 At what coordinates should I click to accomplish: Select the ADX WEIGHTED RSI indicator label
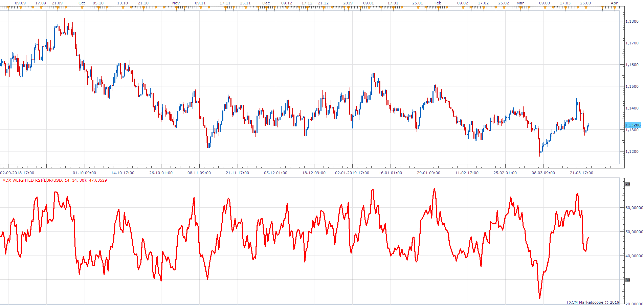tap(55, 180)
